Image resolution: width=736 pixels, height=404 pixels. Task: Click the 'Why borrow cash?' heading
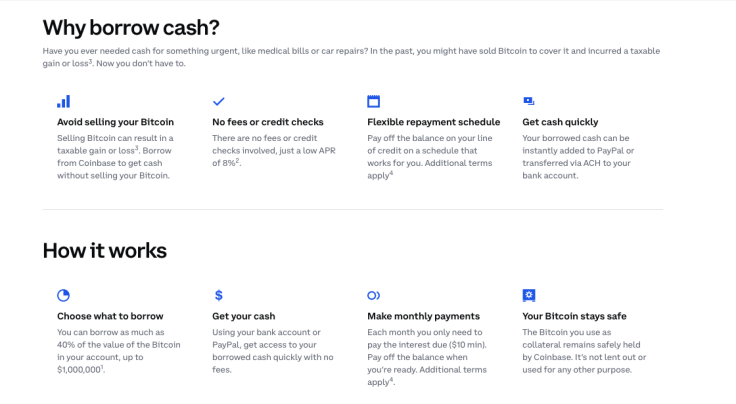(x=131, y=28)
